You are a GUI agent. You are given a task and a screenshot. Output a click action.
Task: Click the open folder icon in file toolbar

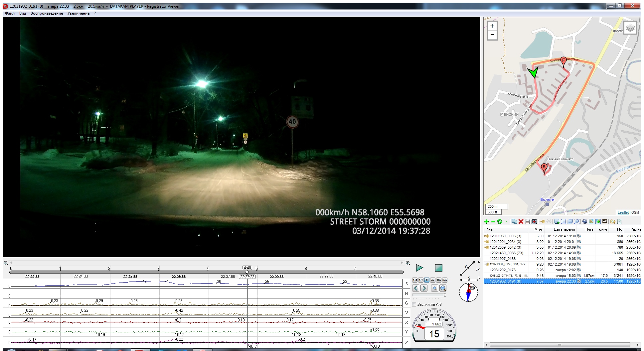click(612, 222)
